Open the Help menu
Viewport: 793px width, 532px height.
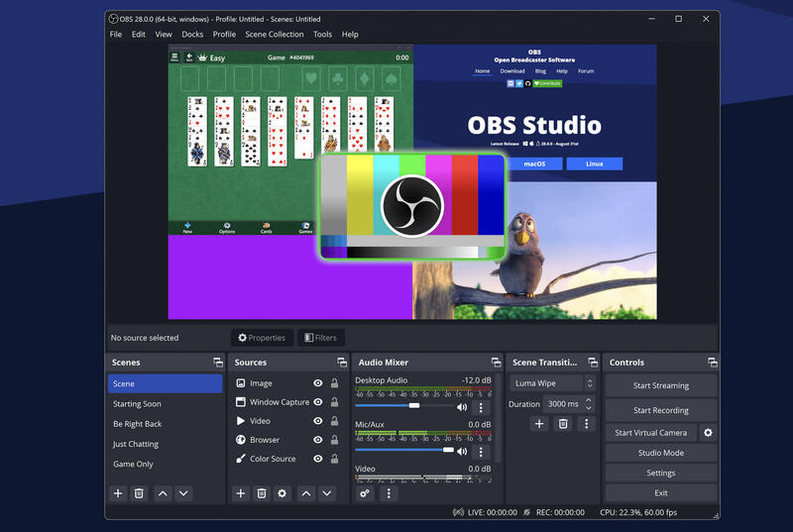click(x=350, y=35)
